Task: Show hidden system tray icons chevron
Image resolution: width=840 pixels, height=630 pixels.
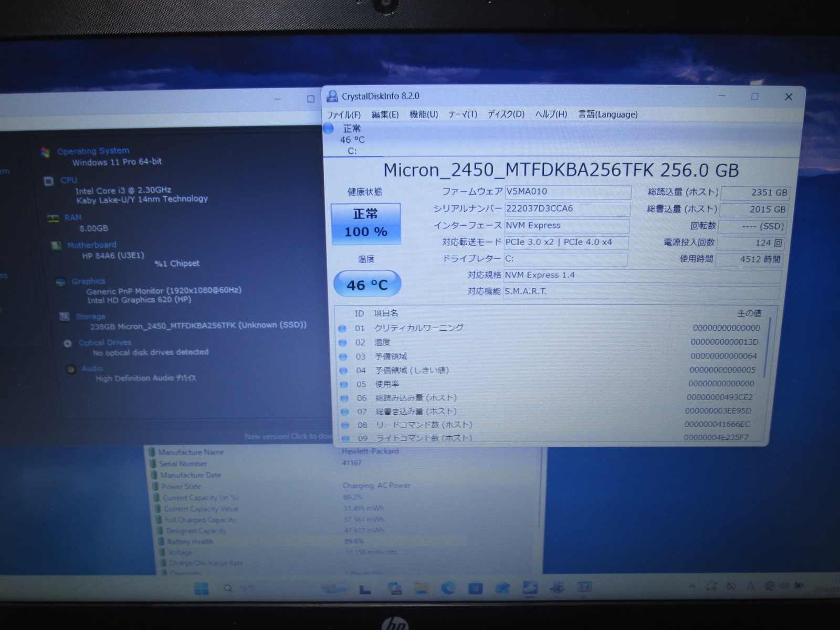Action: [x=692, y=586]
